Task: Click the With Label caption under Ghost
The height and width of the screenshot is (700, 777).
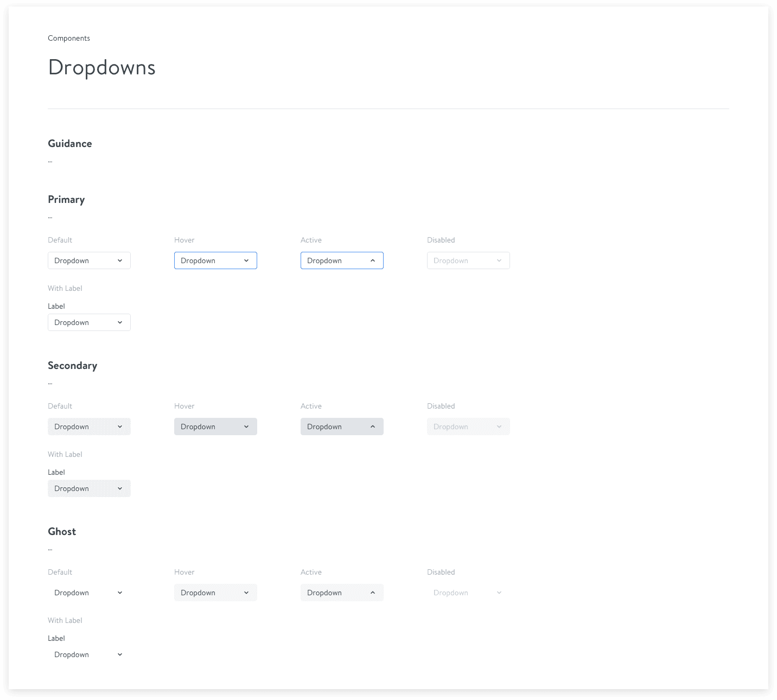Action: (x=65, y=620)
